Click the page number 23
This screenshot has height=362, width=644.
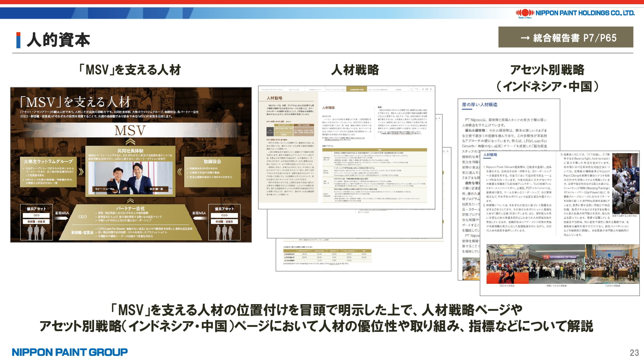coord(634,353)
